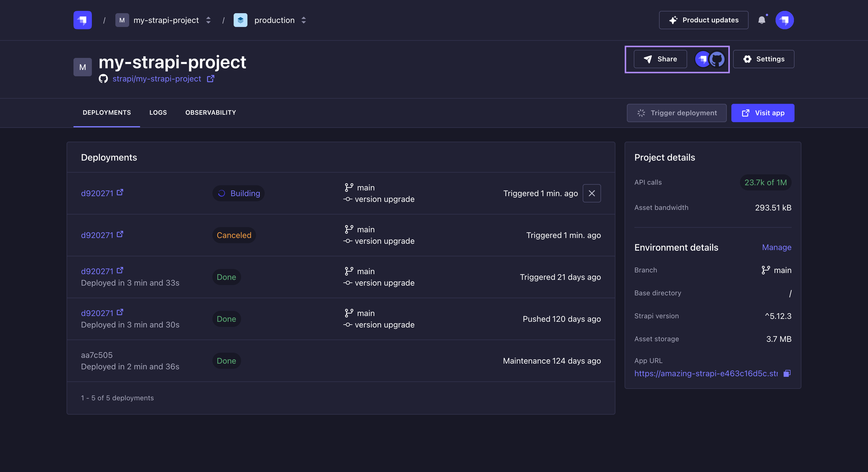This screenshot has height=472, width=868.
Task: Click the '3.7 MB' asset storage value
Action: [779, 339]
